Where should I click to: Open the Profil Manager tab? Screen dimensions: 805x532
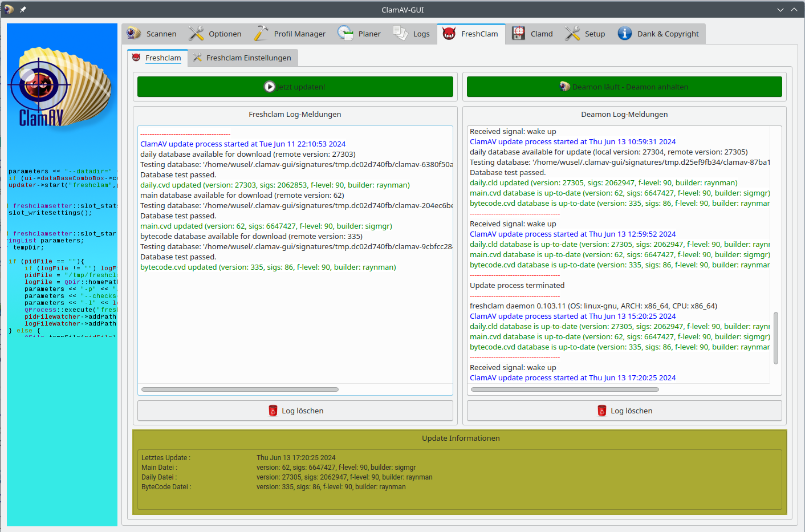coord(290,34)
